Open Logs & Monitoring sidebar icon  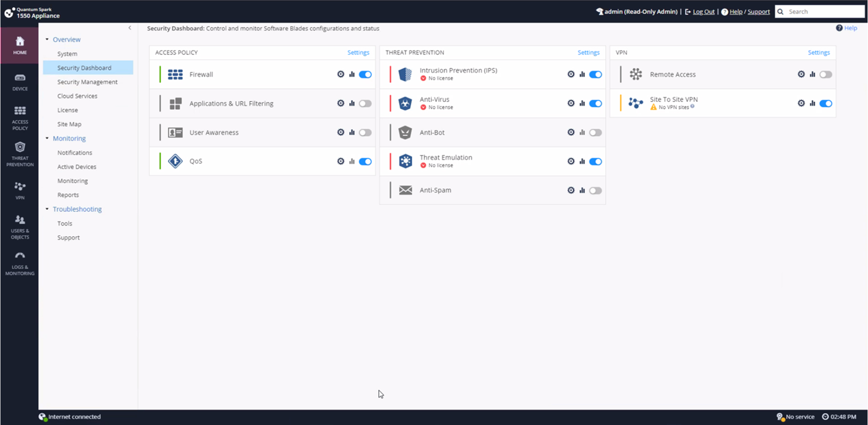tap(20, 263)
